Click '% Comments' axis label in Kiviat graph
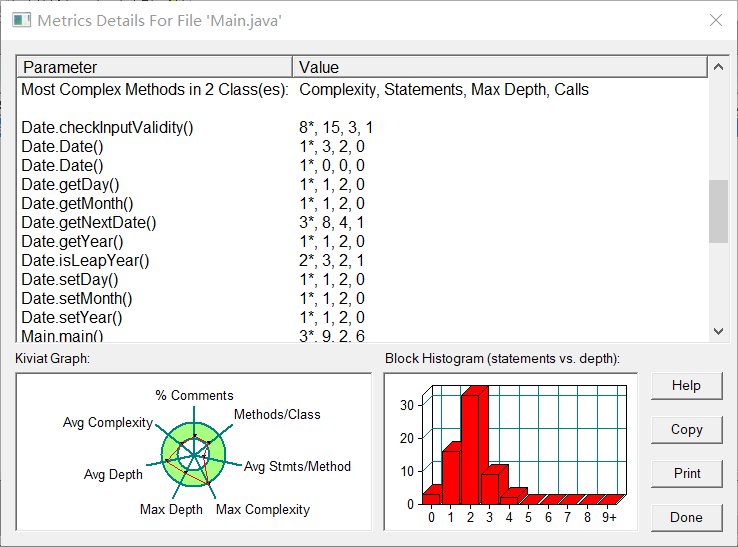 tap(194, 395)
